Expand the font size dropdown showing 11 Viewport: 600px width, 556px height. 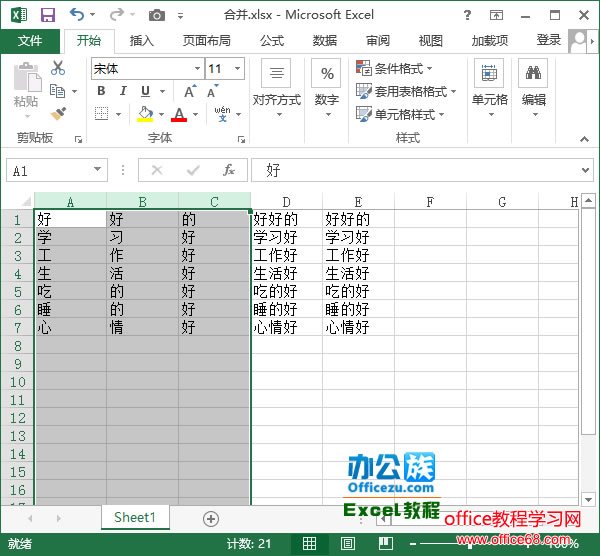pyautogui.click(x=237, y=68)
